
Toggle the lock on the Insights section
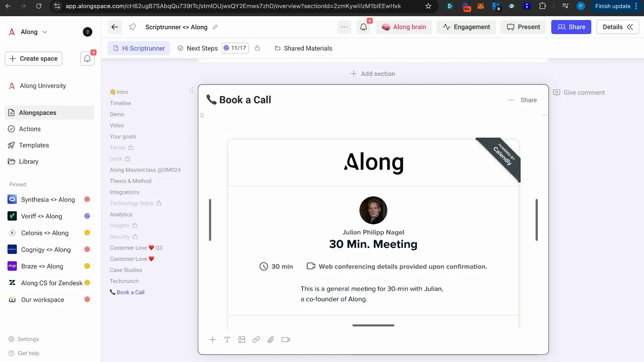pos(135,225)
